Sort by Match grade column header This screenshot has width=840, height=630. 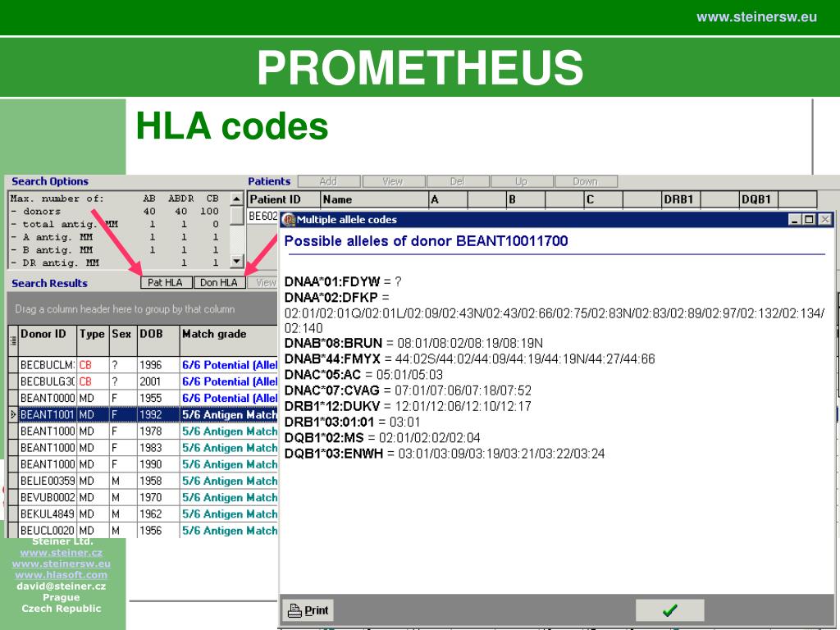tap(229, 340)
